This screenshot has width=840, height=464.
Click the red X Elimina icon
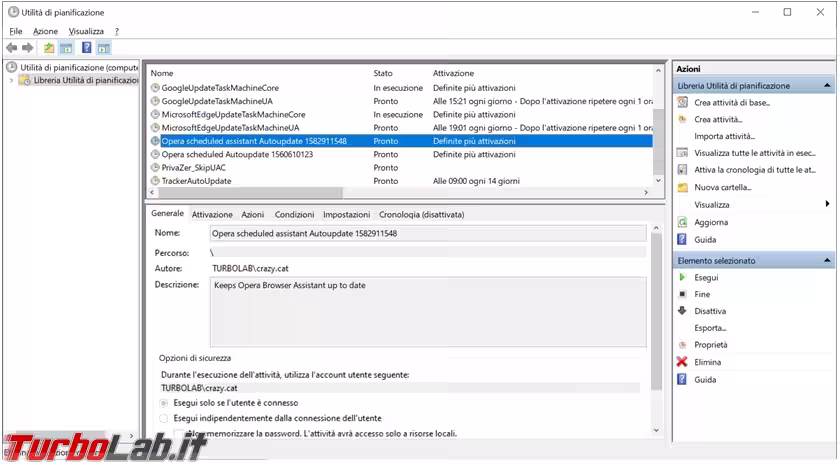coord(682,362)
